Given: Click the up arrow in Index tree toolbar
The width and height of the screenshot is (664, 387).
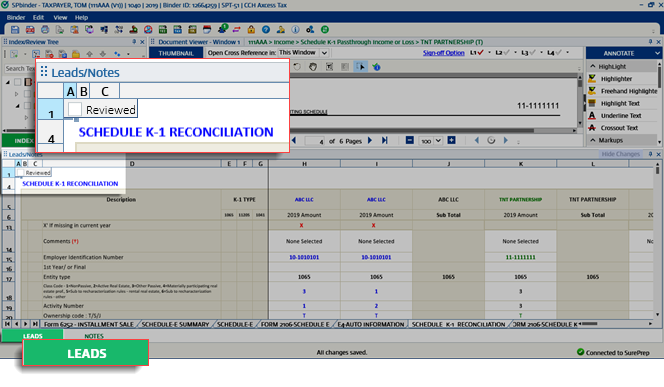Looking at the screenshot, I should [89, 54].
